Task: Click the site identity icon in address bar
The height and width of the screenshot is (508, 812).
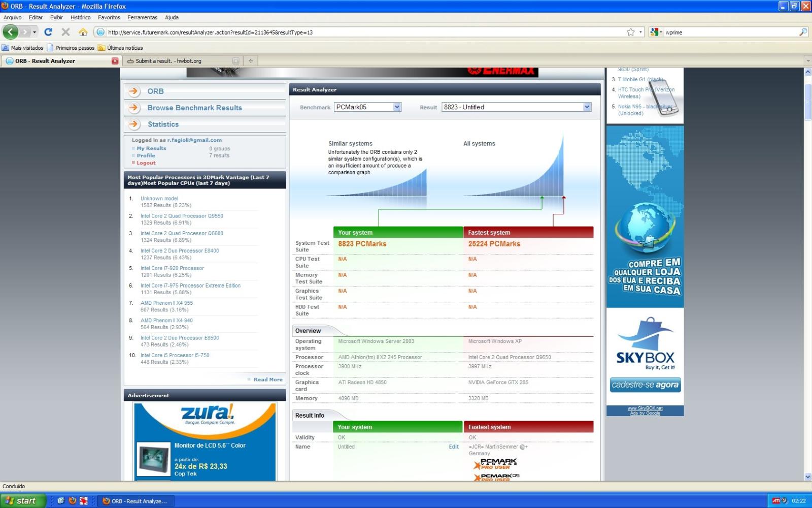Action: click(100, 32)
